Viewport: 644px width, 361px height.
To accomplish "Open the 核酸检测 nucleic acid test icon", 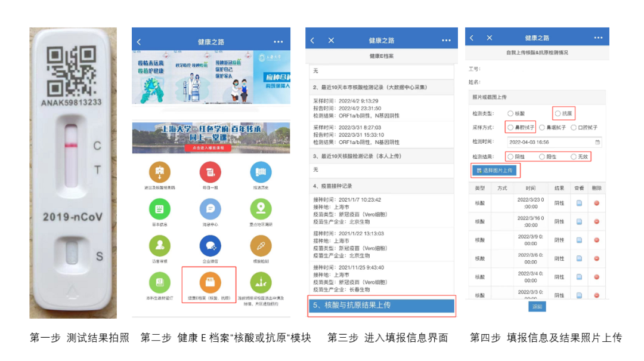I will [x=259, y=245].
